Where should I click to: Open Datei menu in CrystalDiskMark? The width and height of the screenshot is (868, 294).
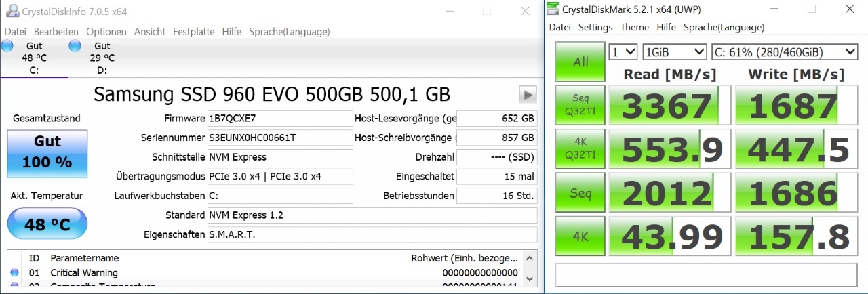tap(560, 28)
